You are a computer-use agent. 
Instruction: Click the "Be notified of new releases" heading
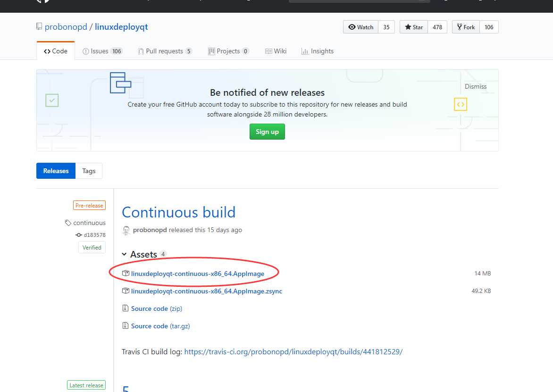tap(268, 93)
